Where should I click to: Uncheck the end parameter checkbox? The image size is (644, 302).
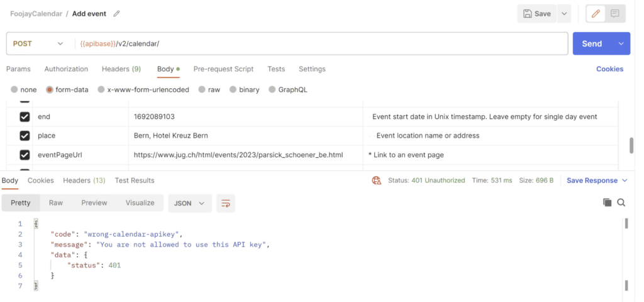[25, 116]
